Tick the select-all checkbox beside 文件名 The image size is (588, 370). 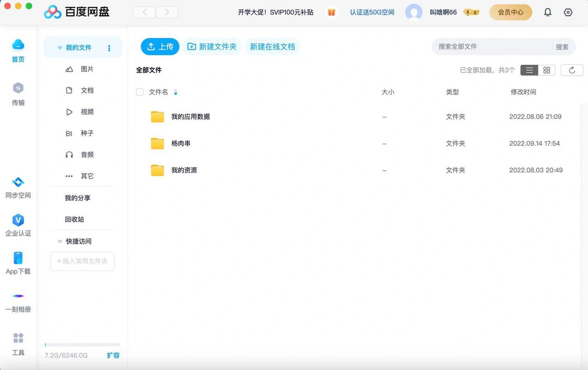tap(140, 92)
